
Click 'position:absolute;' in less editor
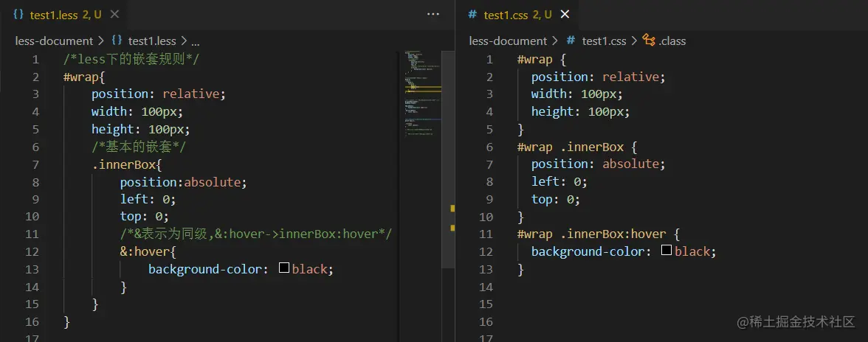coord(184,182)
